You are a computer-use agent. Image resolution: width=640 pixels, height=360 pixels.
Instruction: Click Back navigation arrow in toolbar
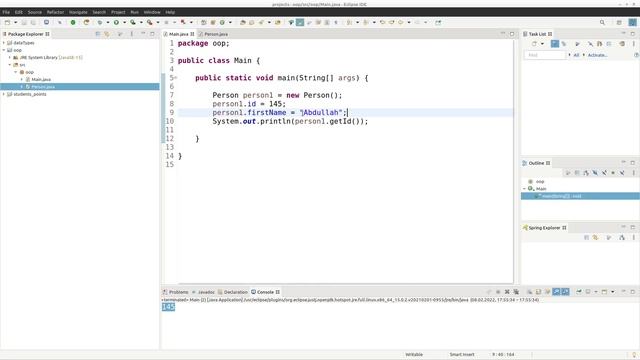(400, 22)
